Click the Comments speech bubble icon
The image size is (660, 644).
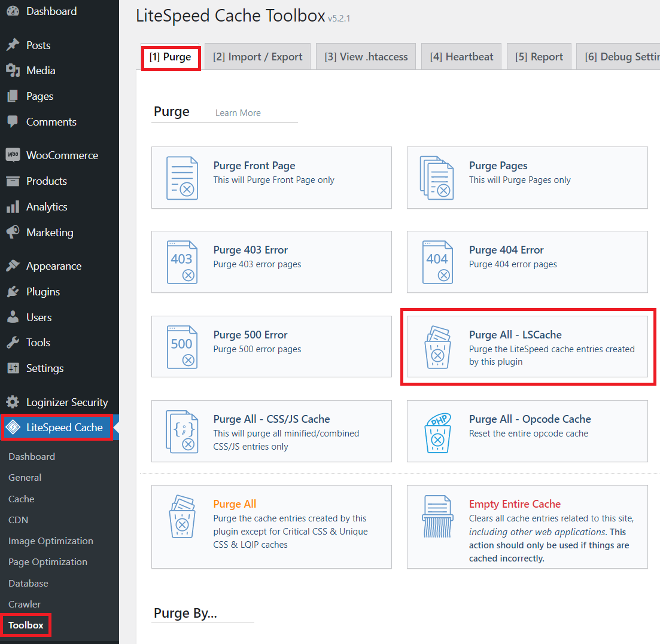(13, 122)
